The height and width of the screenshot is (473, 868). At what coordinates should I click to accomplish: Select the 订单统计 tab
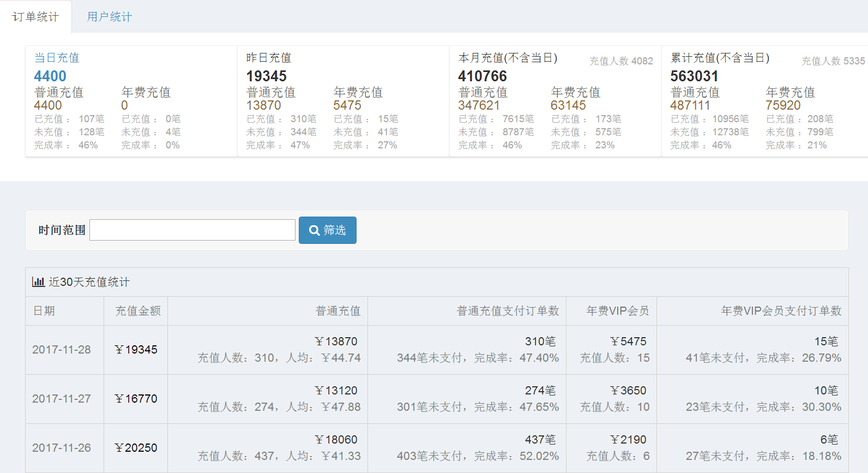point(35,17)
